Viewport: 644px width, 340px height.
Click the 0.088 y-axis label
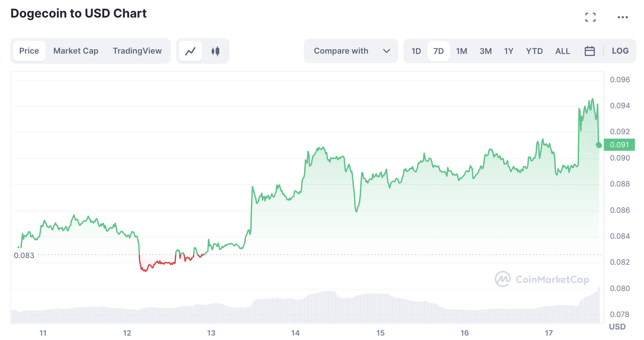tap(620, 184)
